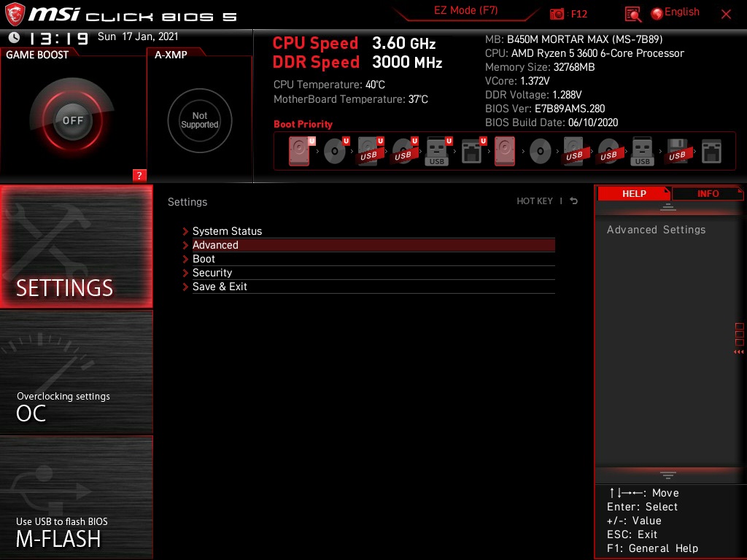Screen dimensions: 747x560
Task: Take a screenshot with the F12 camera icon
Action: 557,14
